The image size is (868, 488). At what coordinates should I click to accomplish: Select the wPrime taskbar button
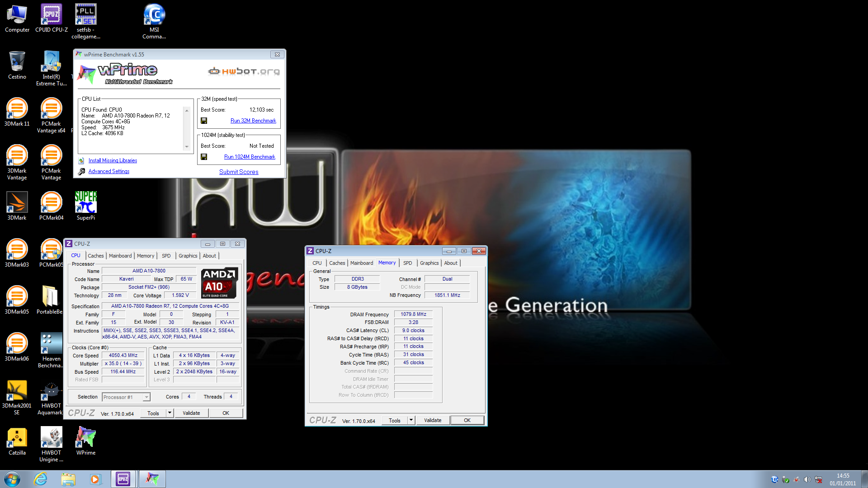point(152,479)
